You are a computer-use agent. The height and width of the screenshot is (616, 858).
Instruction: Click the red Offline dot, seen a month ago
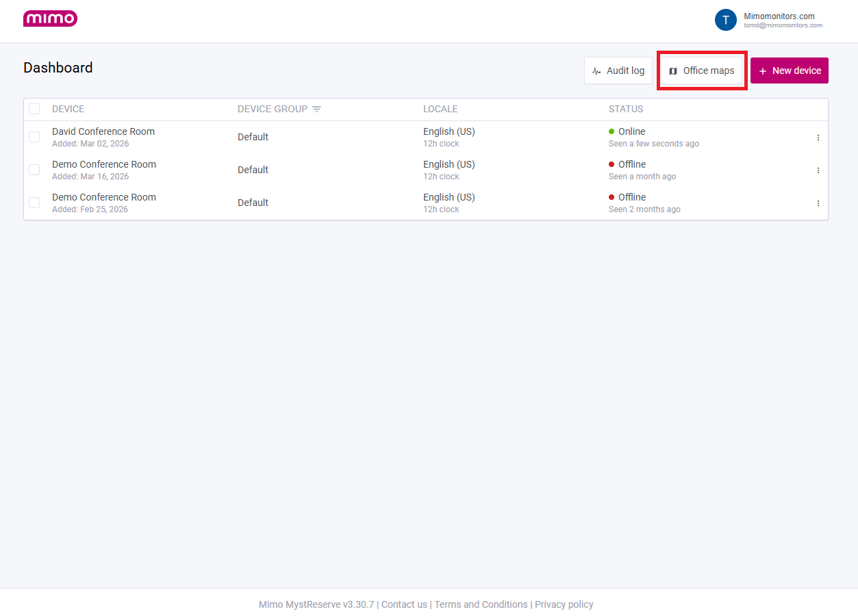tap(611, 164)
